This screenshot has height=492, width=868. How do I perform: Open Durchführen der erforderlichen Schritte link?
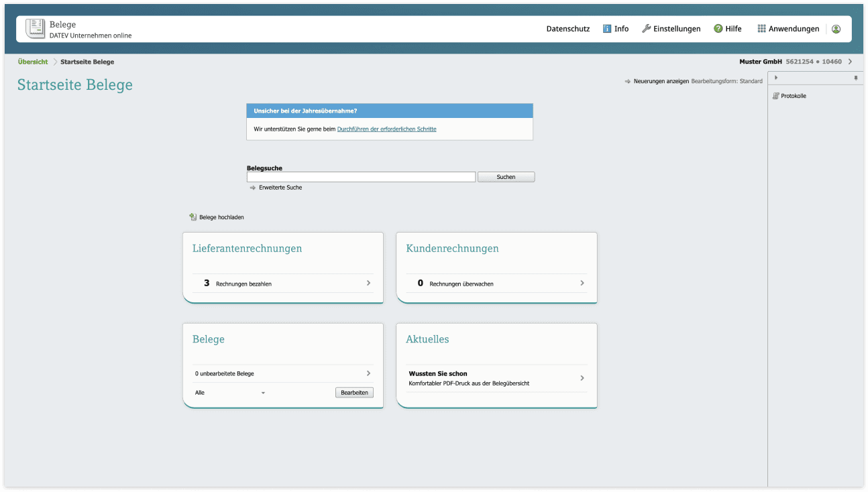coord(386,129)
